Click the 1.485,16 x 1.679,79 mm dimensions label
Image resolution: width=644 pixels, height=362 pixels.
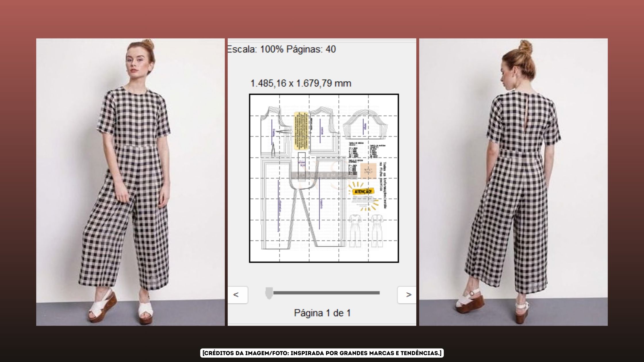301,83
